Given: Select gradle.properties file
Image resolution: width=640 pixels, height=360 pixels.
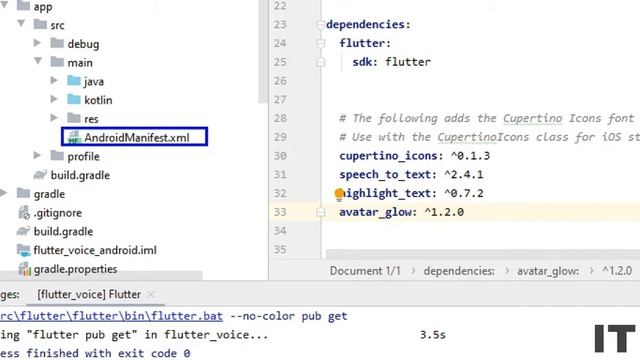Looking at the screenshot, I should (75, 269).
